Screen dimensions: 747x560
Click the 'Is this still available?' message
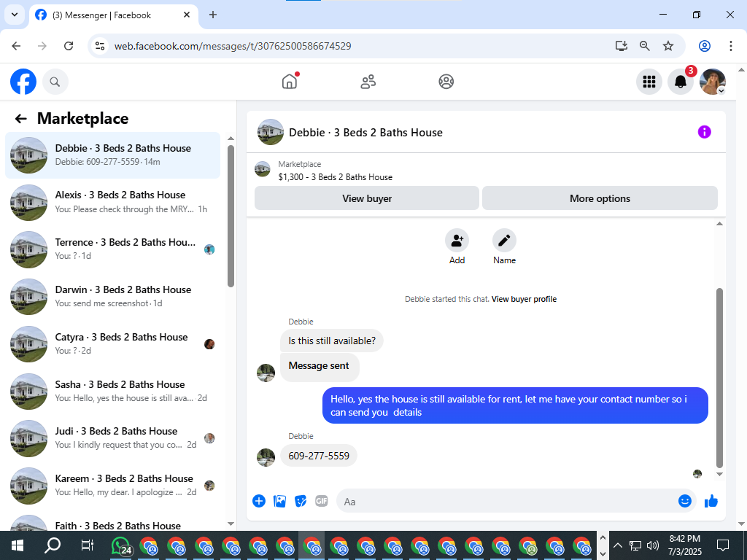coord(332,341)
